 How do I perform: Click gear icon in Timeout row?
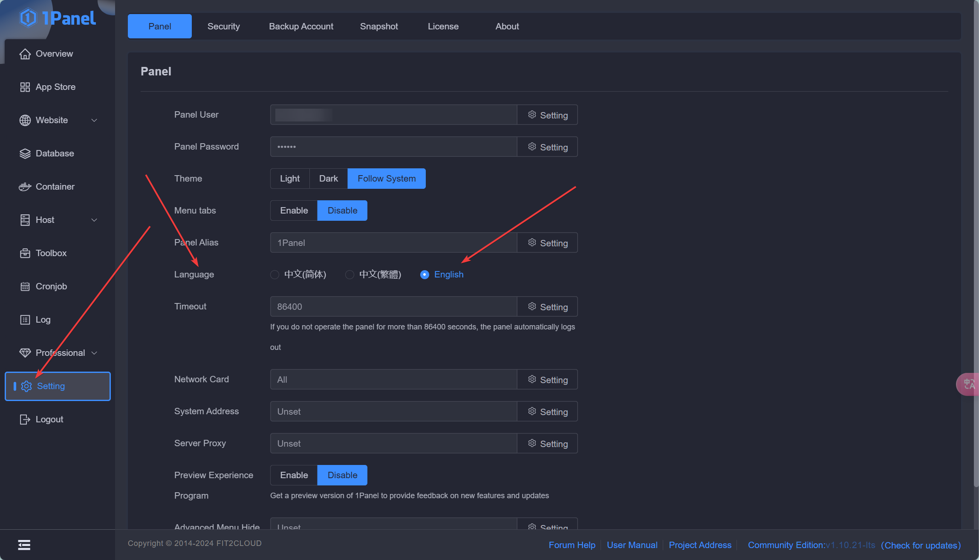pyautogui.click(x=532, y=306)
